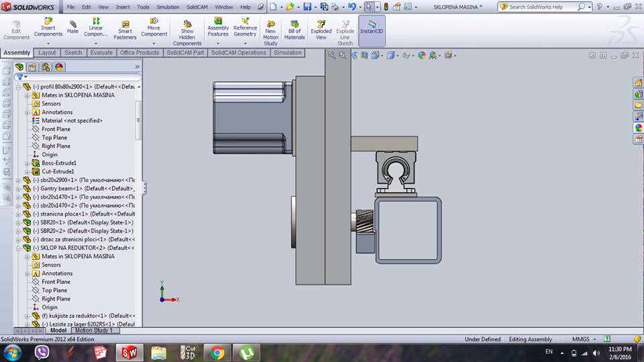The width and height of the screenshot is (644, 362).
Task: Click Zoom to Fit in the view toolbar
Action: [x=331, y=56]
